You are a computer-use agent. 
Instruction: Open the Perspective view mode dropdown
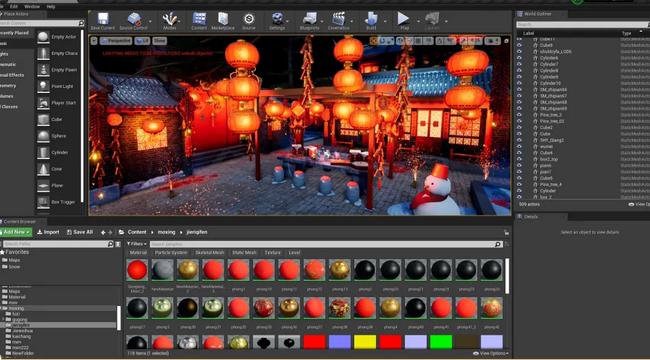coord(116,41)
